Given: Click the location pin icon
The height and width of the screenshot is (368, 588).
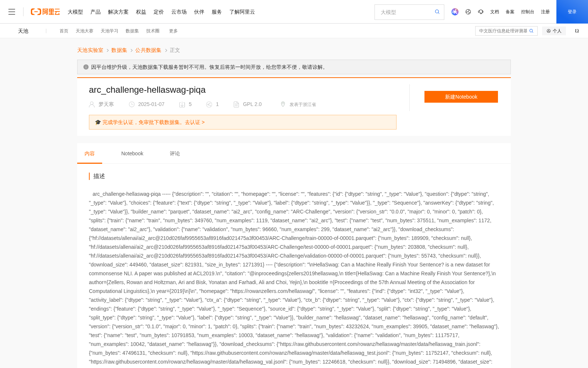Looking at the screenshot, I should (x=283, y=104).
